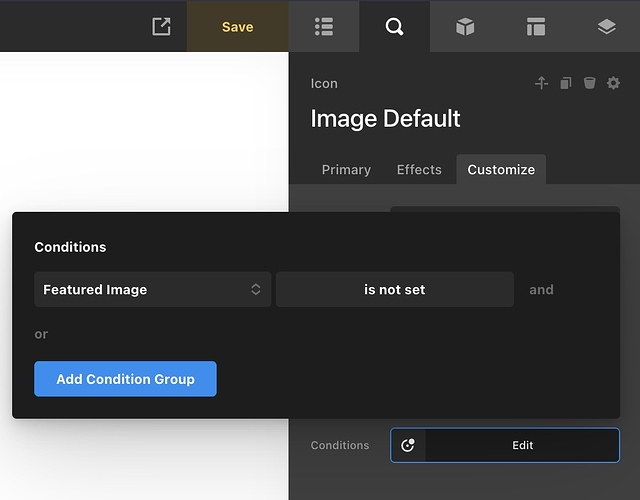
Task: Switch to the Effects tab
Action: point(419,169)
